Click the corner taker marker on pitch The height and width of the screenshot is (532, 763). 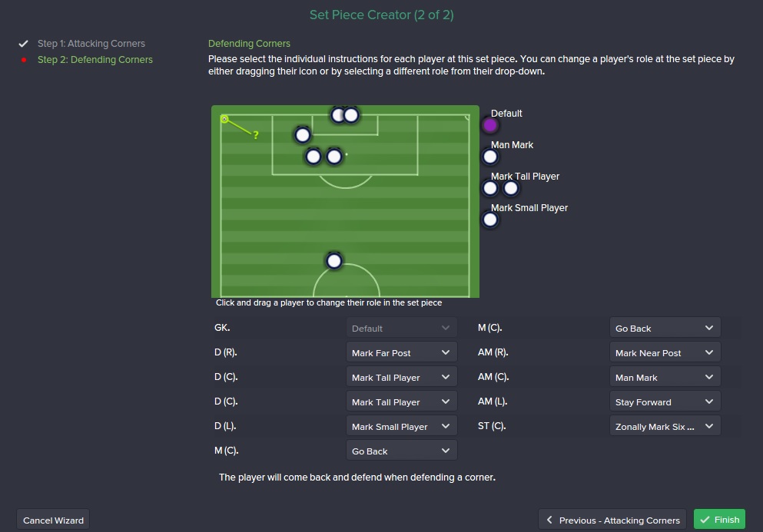(224, 119)
